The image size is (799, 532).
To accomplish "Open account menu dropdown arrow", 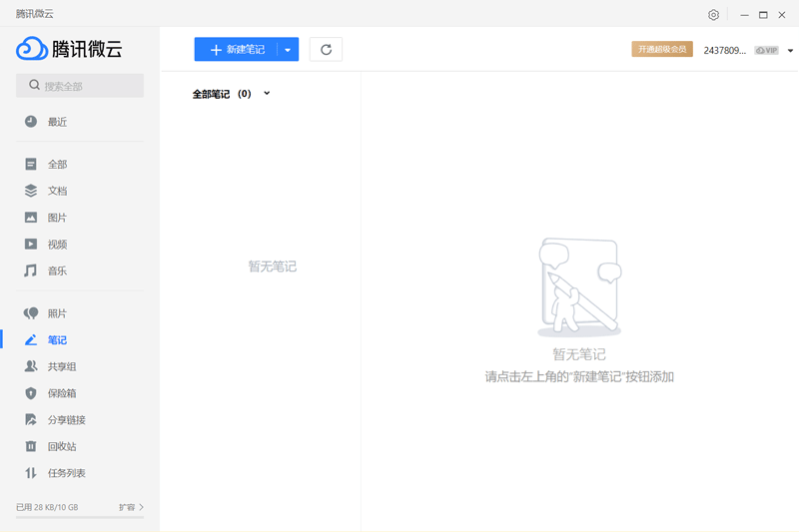I will [790, 50].
